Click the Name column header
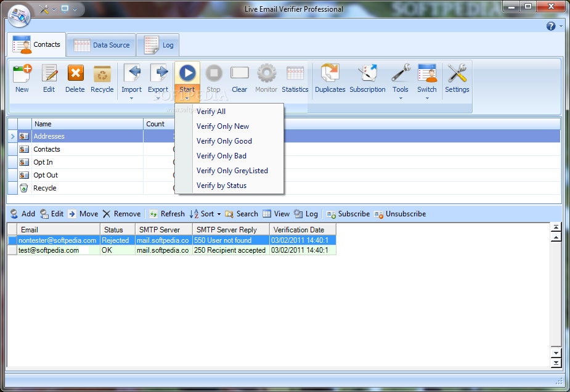This screenshot has width=570, height=392. (88, 124)
